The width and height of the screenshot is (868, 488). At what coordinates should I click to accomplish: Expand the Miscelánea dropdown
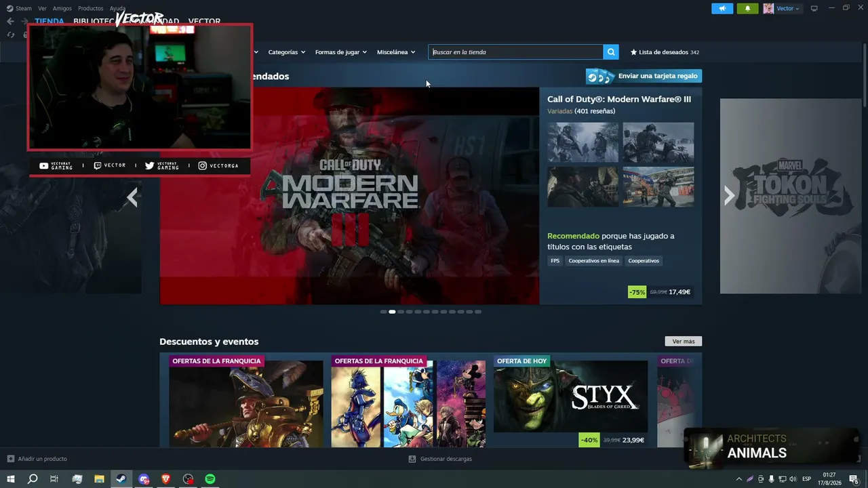(396, 52)
